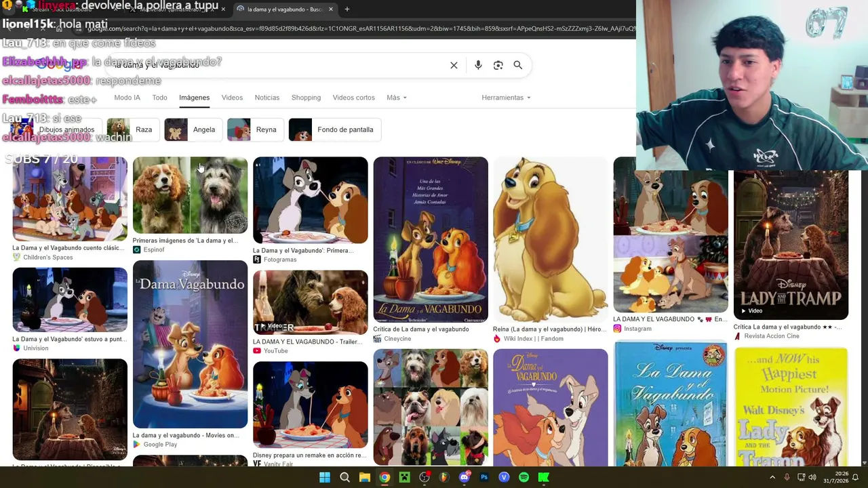Open the Windows Start menu
The image size is (868, 488).
pos(325,477)
